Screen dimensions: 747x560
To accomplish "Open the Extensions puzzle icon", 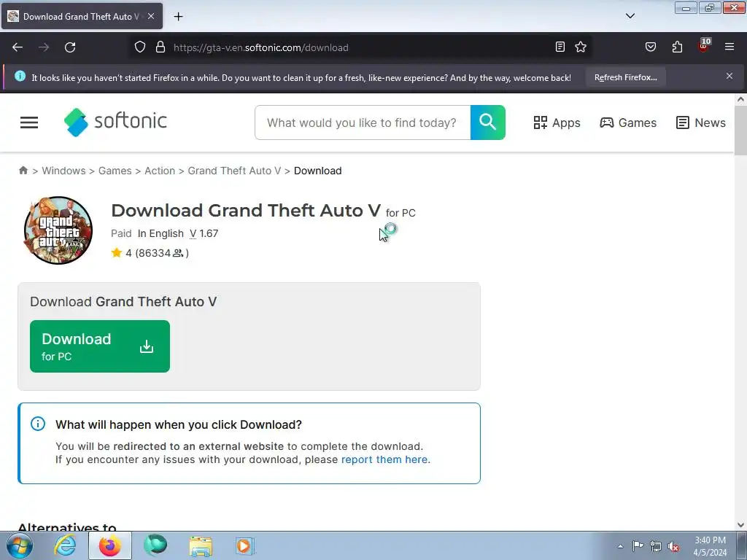I will pyautogui.click(x=677, y=47).
